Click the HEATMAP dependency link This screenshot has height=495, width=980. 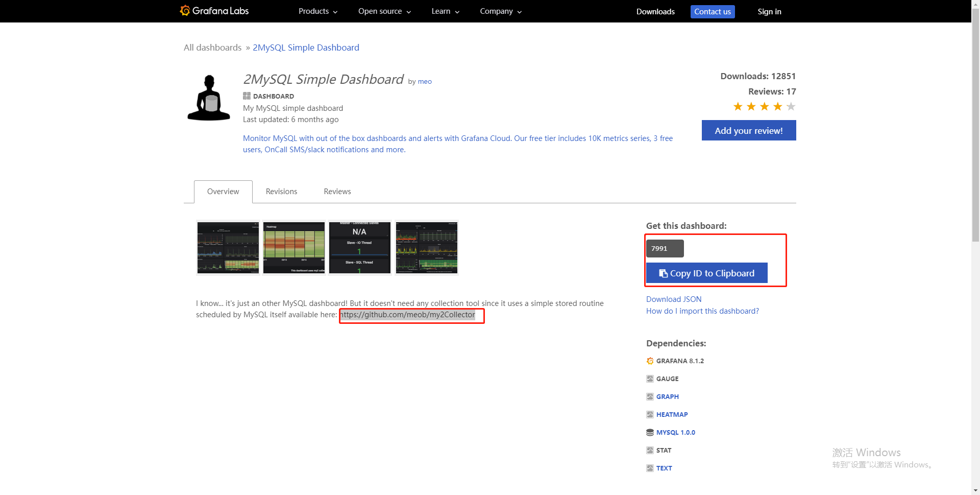point(672,414)
